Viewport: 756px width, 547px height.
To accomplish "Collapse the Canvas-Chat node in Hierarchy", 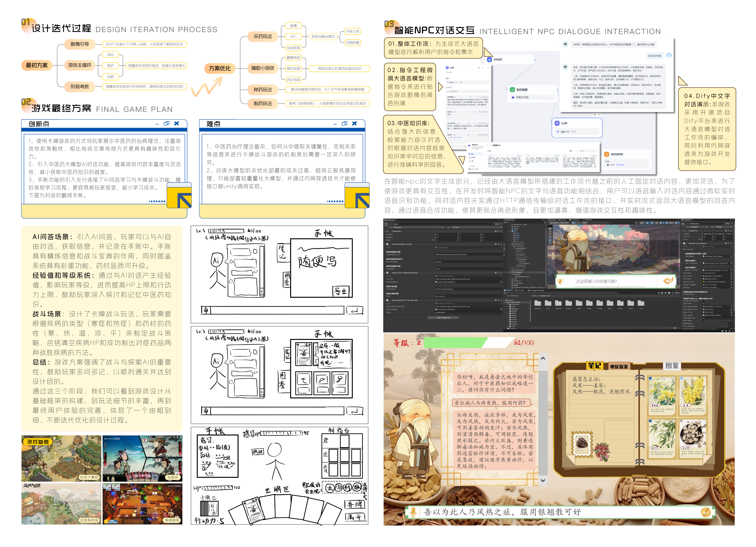I will click(510, 244).
